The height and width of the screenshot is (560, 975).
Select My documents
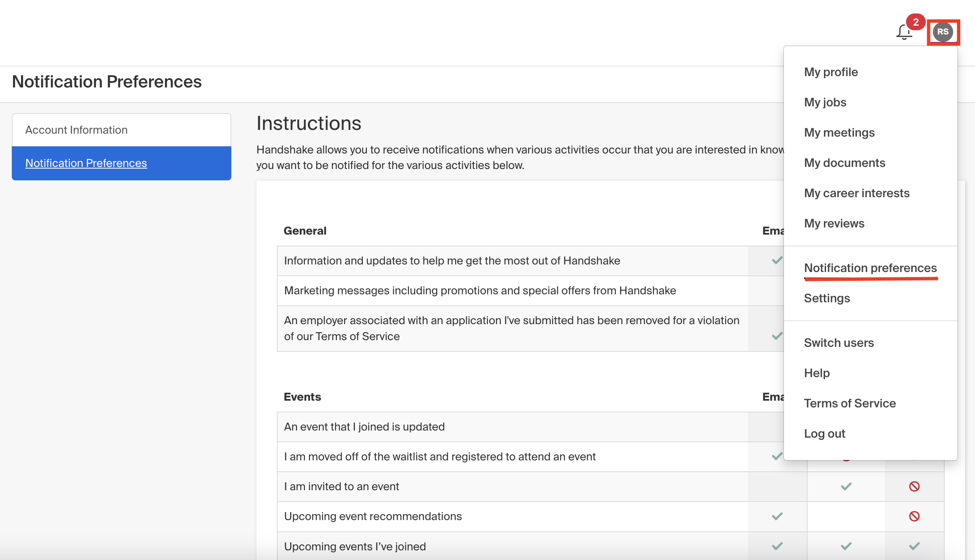pos(845,163)
